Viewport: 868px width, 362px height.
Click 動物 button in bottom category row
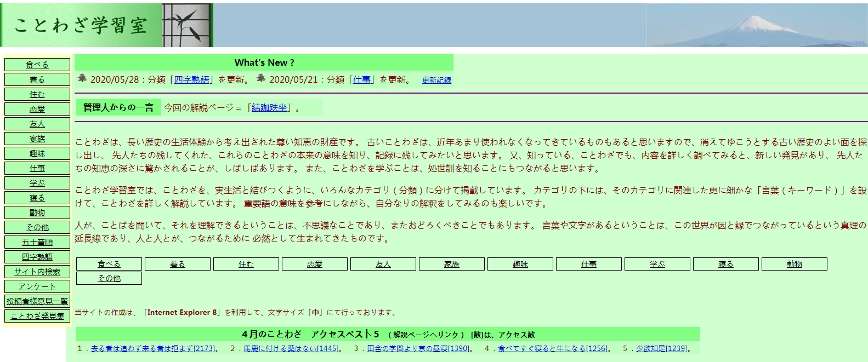(795, 264)
